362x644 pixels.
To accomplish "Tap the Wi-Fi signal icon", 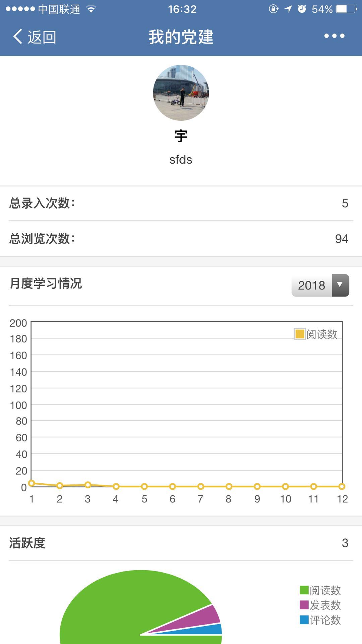I will pyautogui.click(x=91, y=9).
